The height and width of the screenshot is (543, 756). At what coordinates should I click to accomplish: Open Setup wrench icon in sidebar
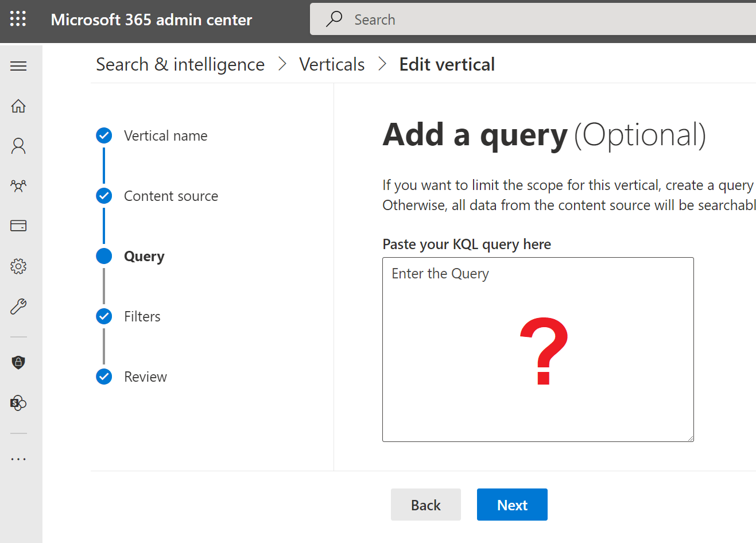(18, 307)
